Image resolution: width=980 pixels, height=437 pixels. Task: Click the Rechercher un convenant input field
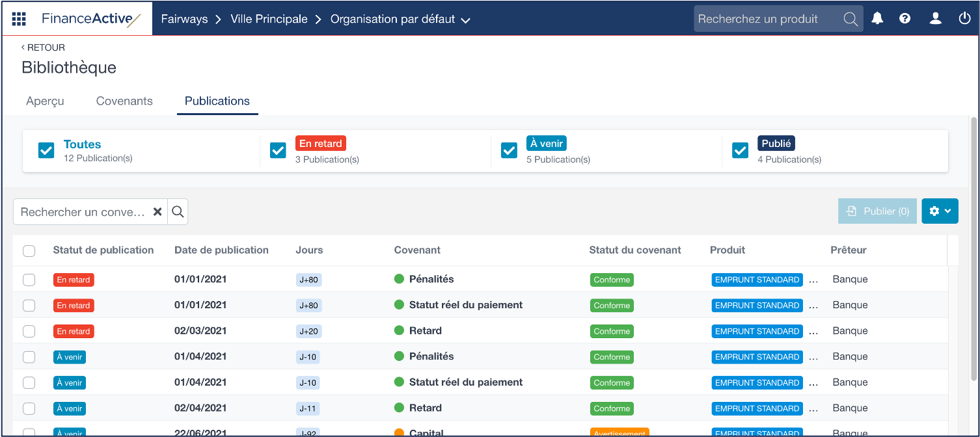pos(83,212)
